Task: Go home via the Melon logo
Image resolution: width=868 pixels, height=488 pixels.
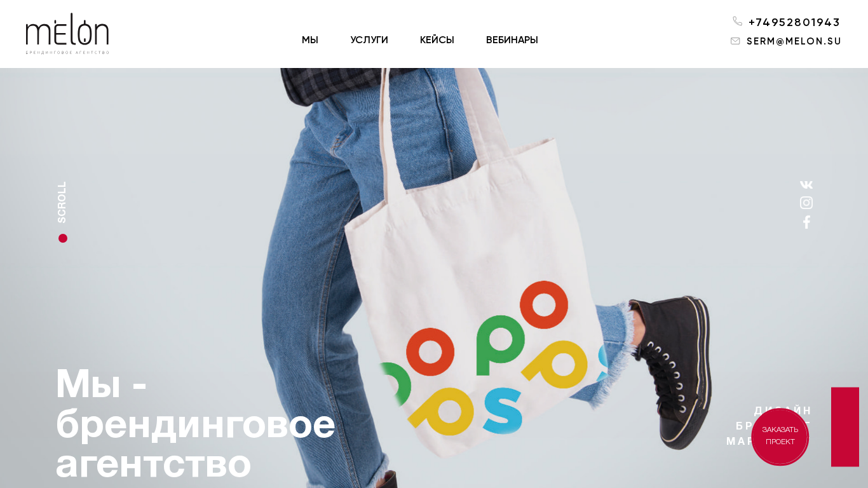Action: (x=67, y=34)
